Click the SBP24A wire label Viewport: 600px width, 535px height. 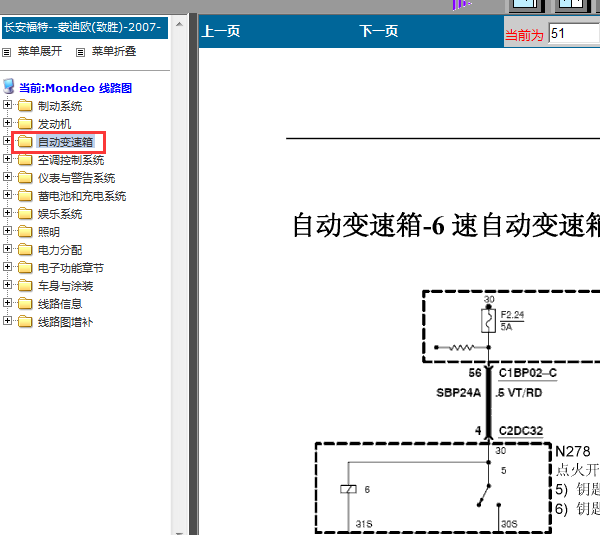click(x=458, y=393)
